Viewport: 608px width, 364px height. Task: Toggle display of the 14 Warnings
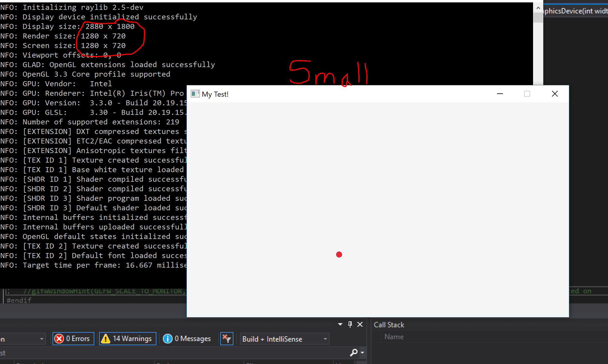(127, 339)
